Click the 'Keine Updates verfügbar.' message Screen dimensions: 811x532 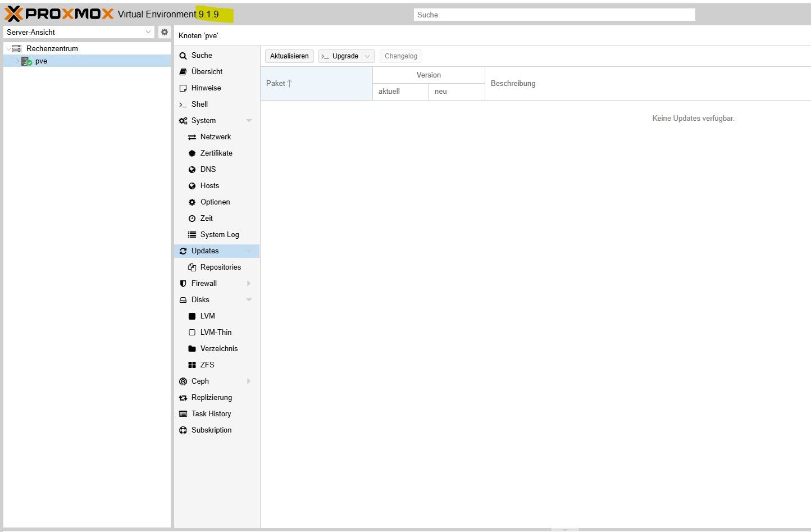point(693,119)
